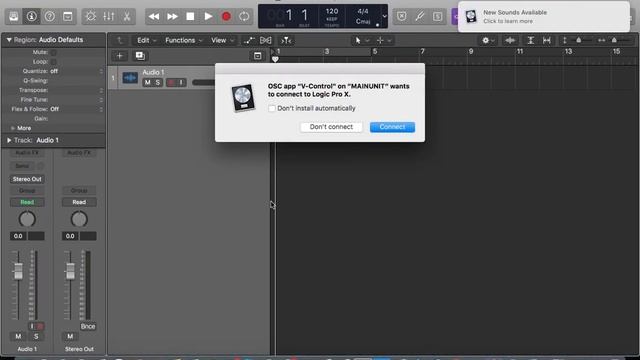Toggle Show Automation icon
Screen dimensions: 640x360
[x=249, y=40]
